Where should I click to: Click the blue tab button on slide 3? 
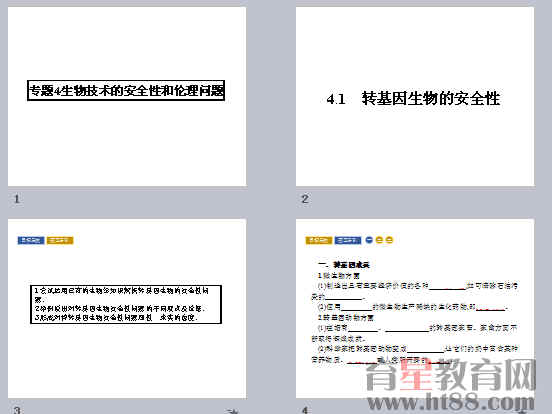click(x=31, y=240)
